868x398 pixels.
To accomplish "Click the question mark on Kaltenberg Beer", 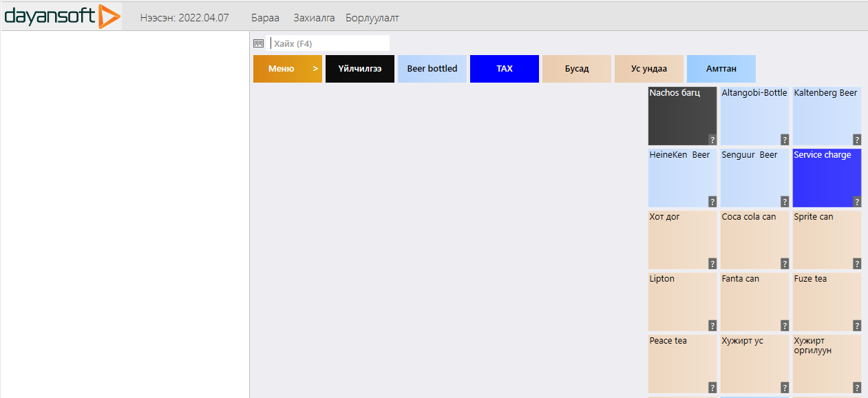I will (x=857, y=140).
